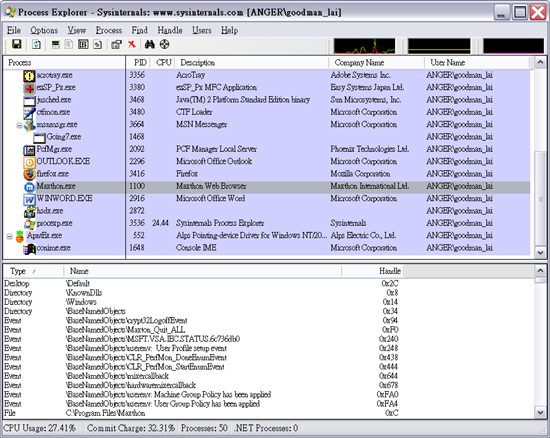The width and height of the screenshot is (550, 438).
Task: Sort by Description column header
Action: [252, 63]
